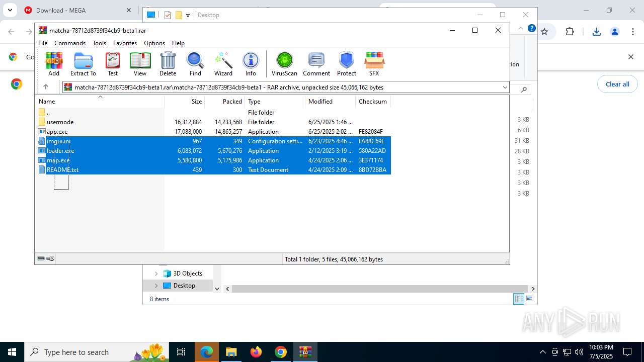644x362 pixels.
Task: Click Explorer help question mark icon
Action: [x=532, y=29]
